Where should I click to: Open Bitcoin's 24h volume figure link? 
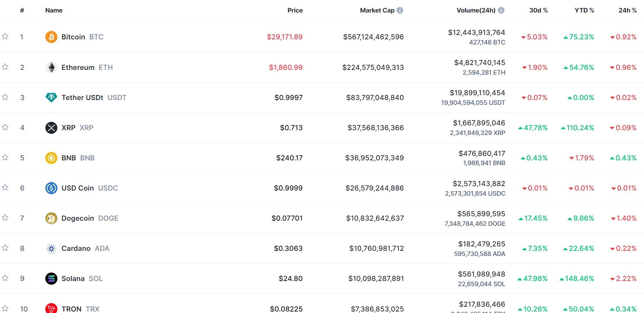476,32
